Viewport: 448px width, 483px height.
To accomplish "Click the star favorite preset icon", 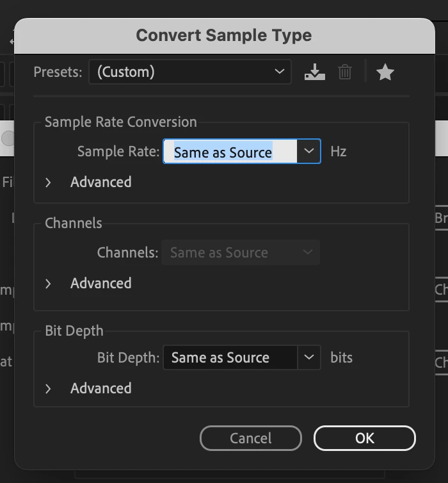I will point(385,72).
